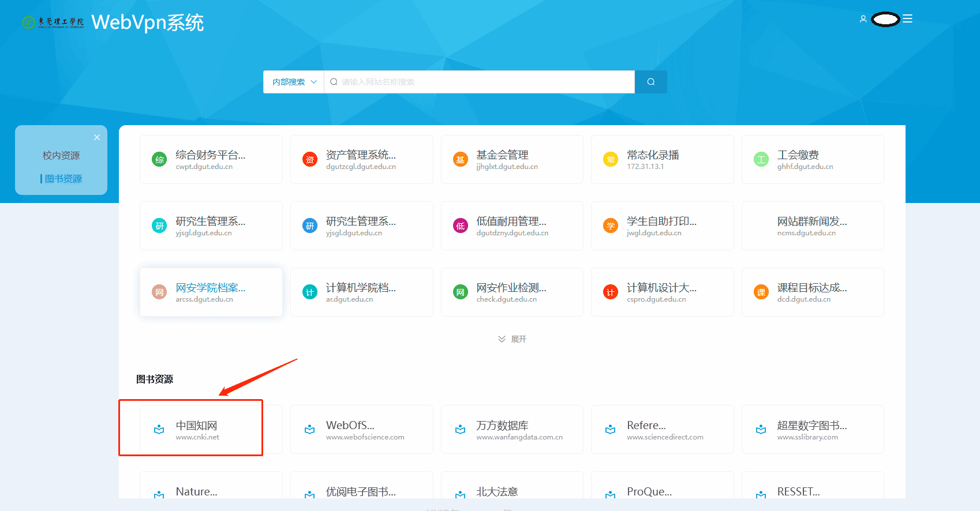The width and height of the screenshot is (980, 511).
Task: Open the 内部搜索 search type dropdown
Action: pos(294,82)
